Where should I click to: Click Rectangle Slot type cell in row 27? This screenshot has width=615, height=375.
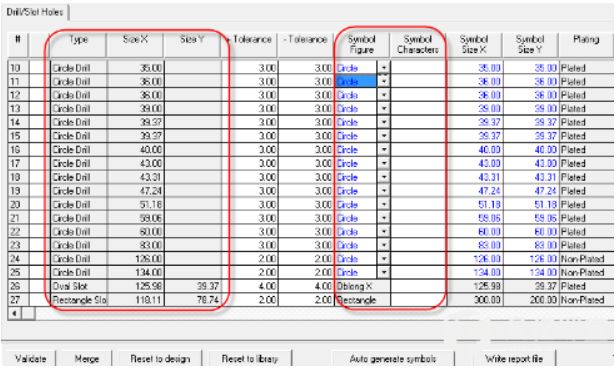[78, 300]
